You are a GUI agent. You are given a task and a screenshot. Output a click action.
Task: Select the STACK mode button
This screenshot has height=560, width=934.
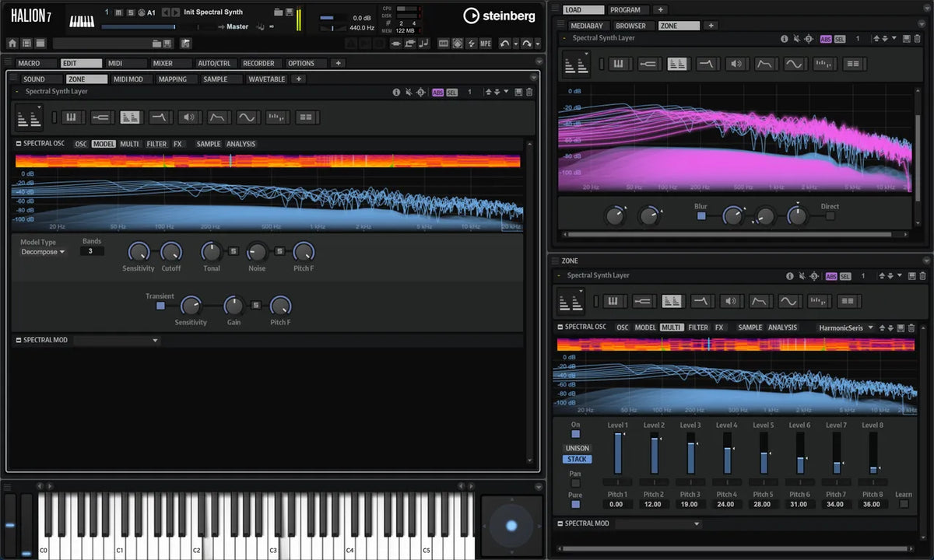[x=578, y=459]
